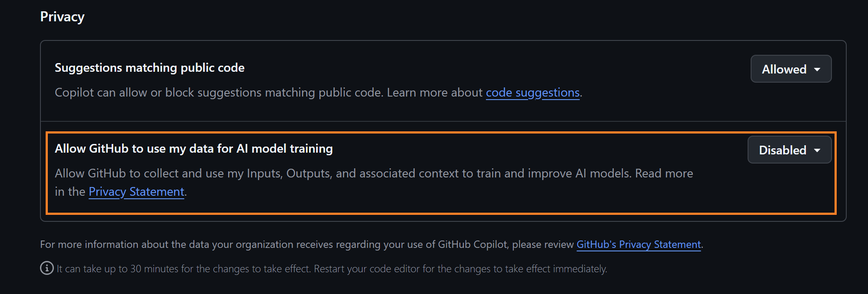
Task: Click the circled info icon near the 30 minutes note
Action: [x=47, y=268]
